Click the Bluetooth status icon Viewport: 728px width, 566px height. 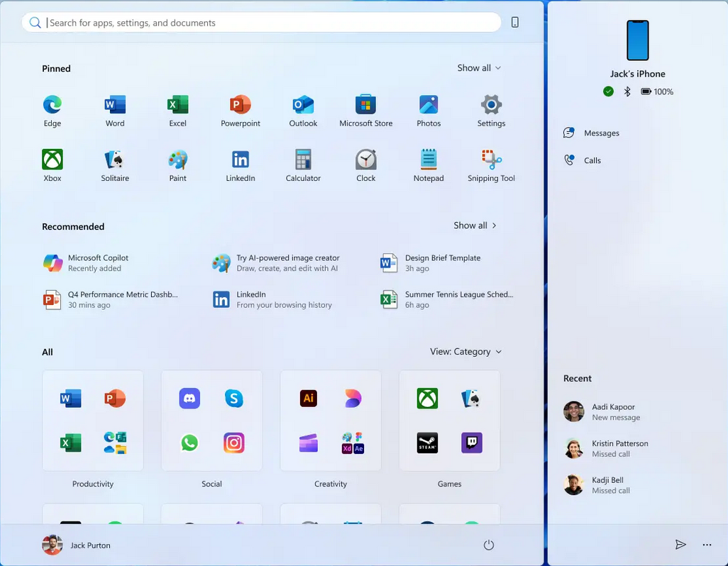click(x=627, y=91)
